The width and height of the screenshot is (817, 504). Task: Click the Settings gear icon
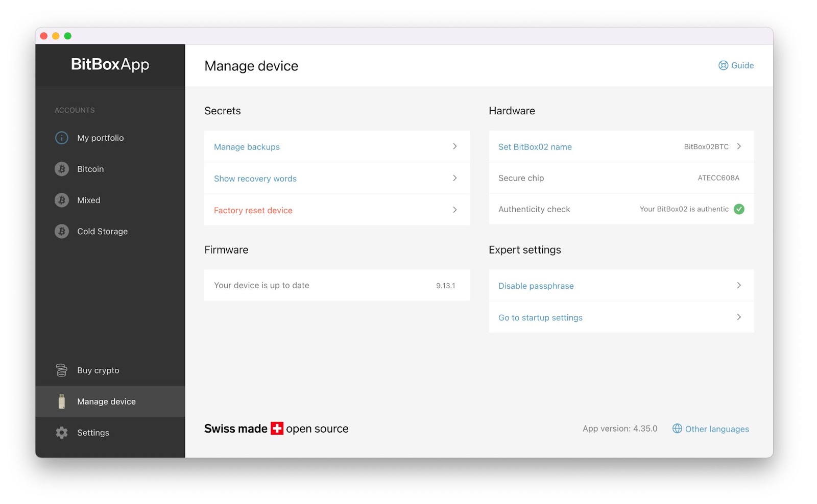click(62, 433)
